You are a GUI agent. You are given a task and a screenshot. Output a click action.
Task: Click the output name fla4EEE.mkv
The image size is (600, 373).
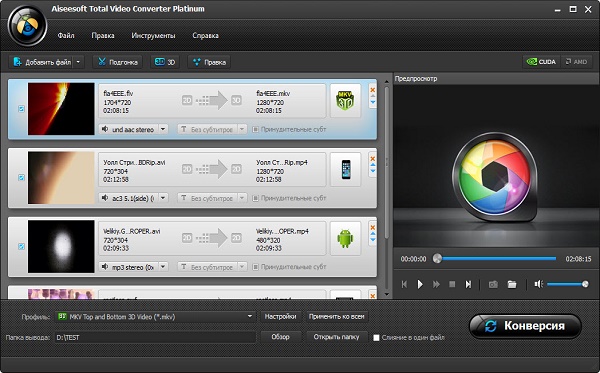pos(273,93)
